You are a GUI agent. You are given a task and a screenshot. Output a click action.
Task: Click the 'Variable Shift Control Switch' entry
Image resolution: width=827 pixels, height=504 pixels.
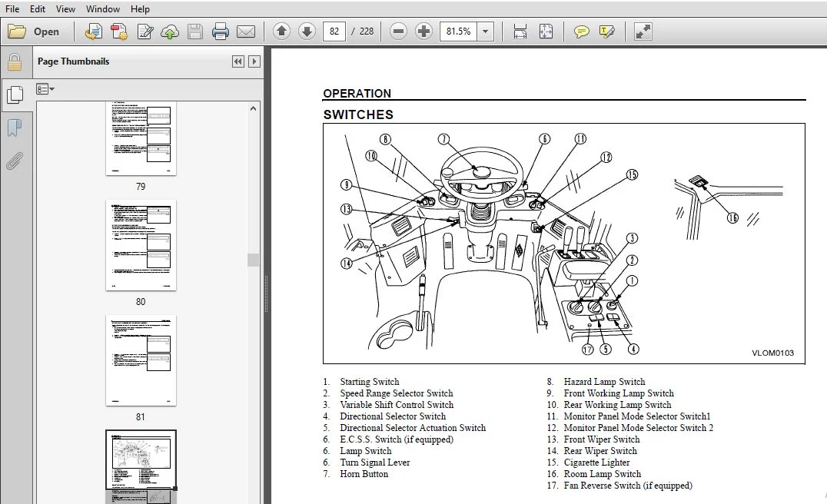point(397,405)
